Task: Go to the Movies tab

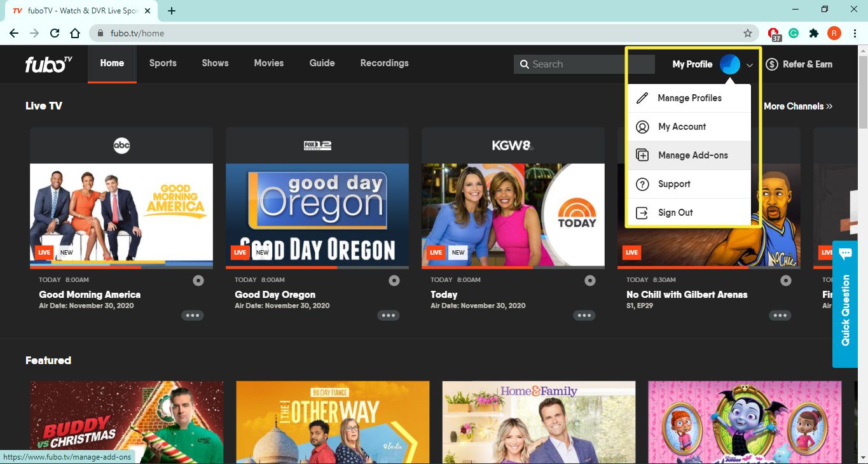Action: [269, 64]
